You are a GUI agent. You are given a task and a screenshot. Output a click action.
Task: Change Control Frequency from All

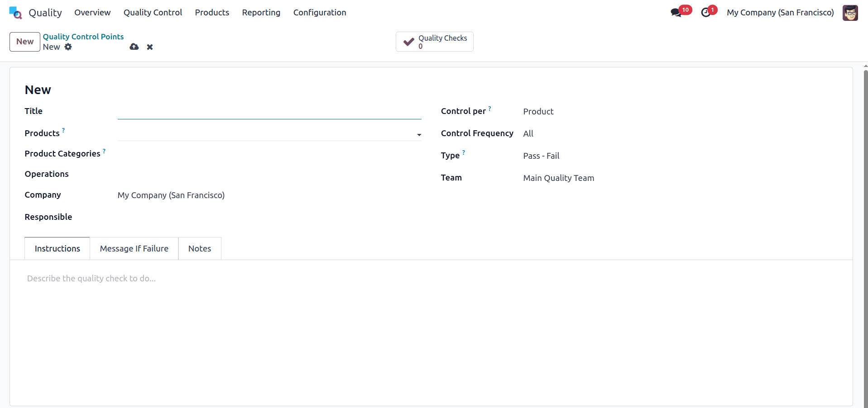(528, 133)
